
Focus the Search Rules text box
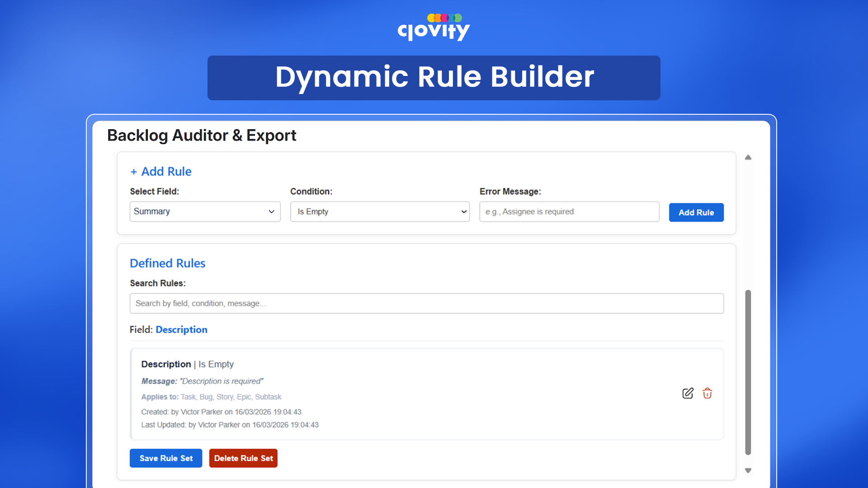click(426, 303)
